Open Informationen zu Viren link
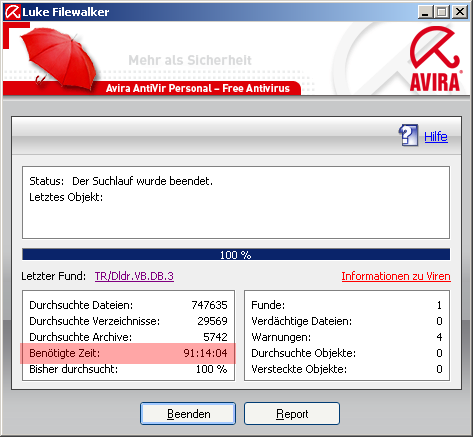473x437 pixels. click(396, 276)
